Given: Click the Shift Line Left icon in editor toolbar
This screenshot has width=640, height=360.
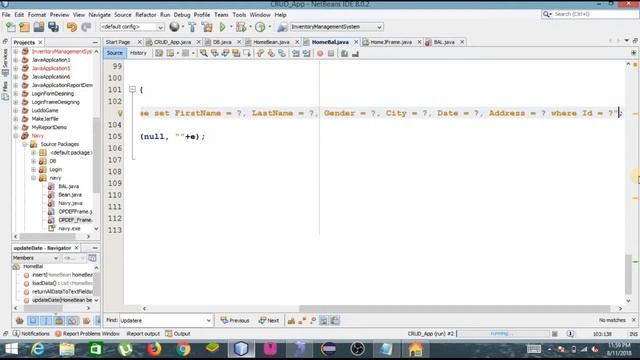Looking at the screenshot, I should pos(296,53).
